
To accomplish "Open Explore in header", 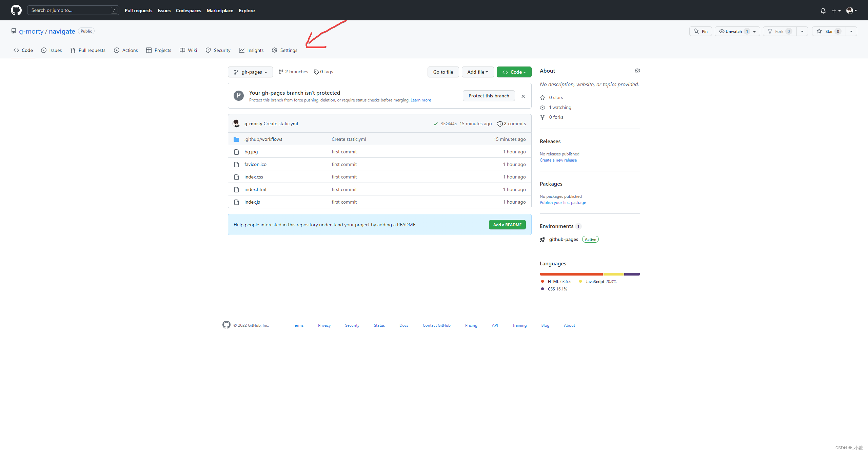I will (246, 11).
